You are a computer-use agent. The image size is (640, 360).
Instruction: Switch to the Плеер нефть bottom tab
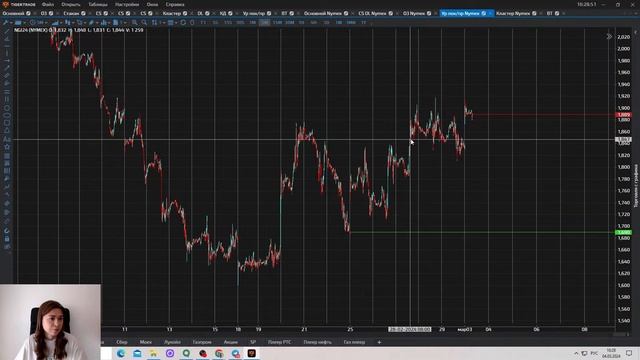tap(317, 342)
